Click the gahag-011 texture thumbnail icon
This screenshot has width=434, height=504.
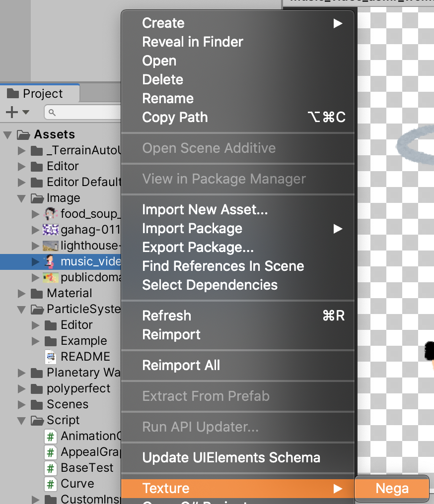point(51,230)
